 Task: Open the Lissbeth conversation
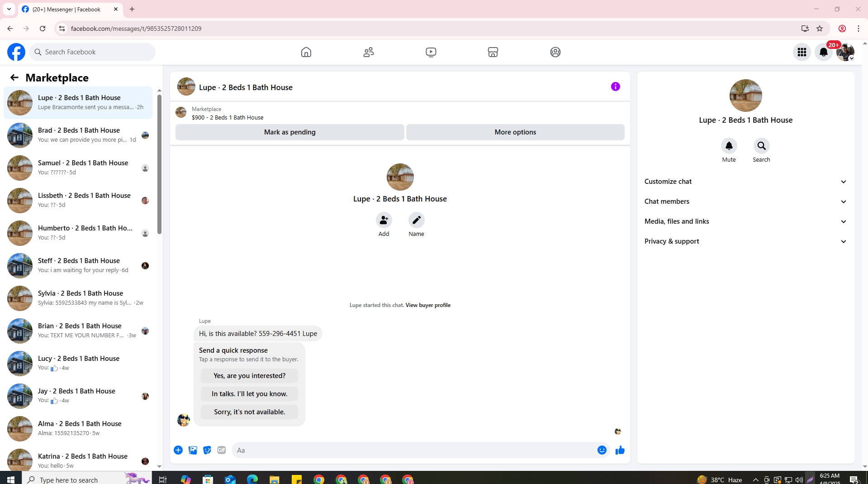pyautogui.click(x=78, y=201)
